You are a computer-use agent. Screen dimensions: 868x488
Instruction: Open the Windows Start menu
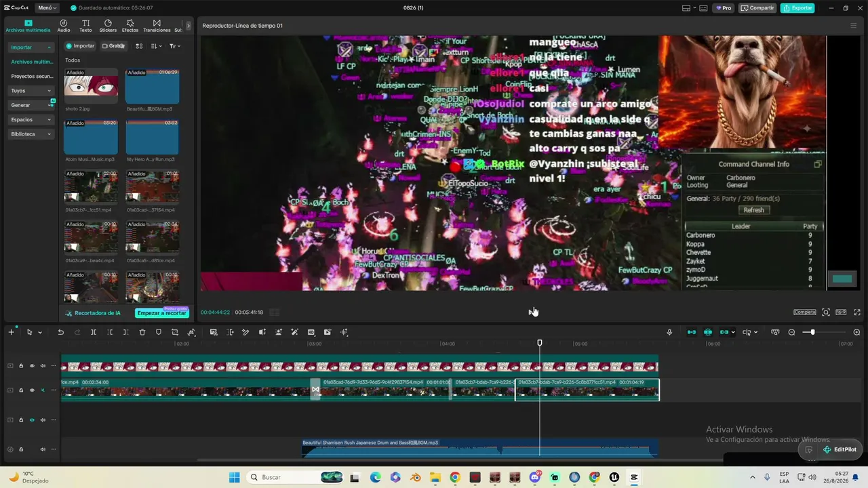[234, 477]
